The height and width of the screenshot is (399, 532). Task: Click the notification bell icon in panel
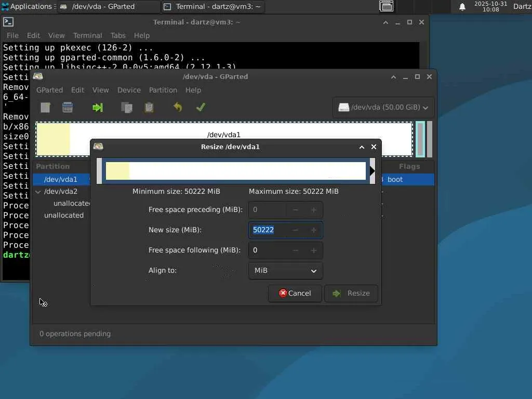(x=462, y=7)
